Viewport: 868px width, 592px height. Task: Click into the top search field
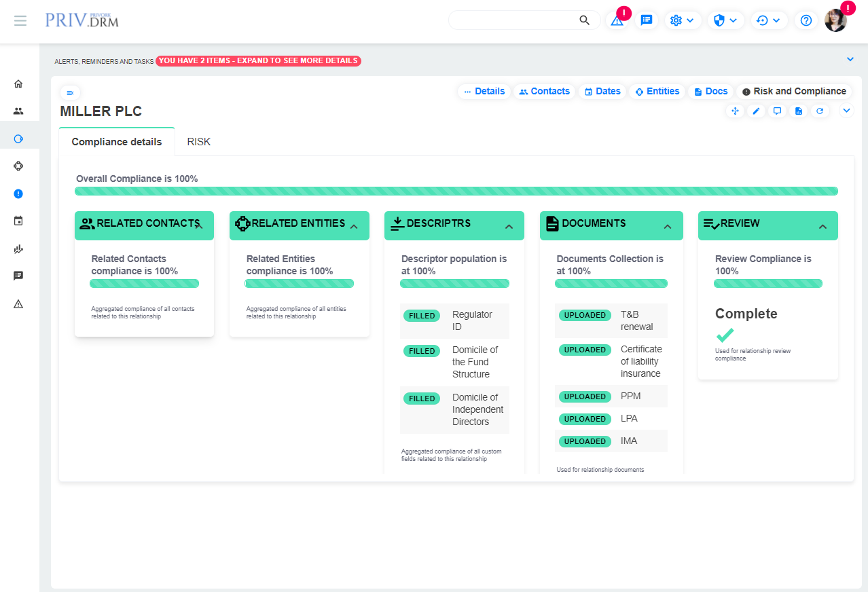(513, 20)
